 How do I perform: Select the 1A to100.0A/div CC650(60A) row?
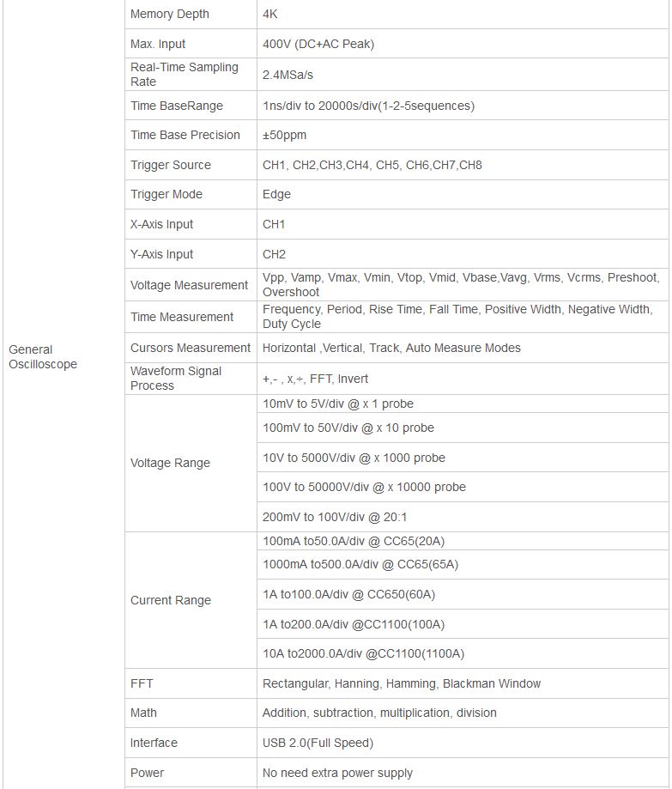pos(463,595)
